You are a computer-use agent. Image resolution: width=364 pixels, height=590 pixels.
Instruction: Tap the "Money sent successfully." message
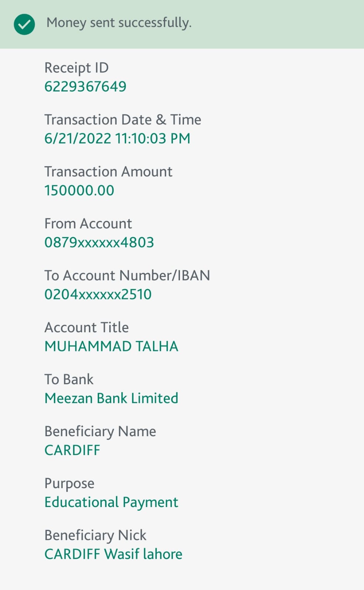pos(119,23)
